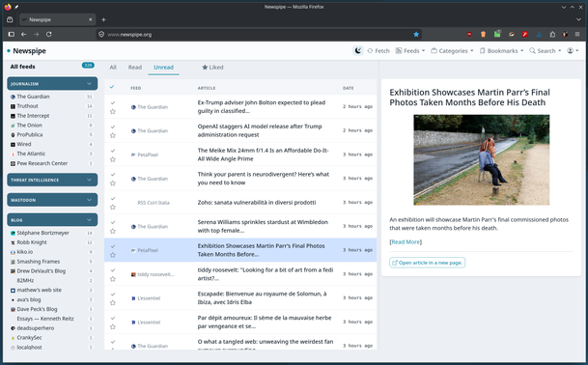Image resolution: width=588 pixels, height=365 pixels.
Task: Click the Martin Parr article photo
Action: [481, 159]
